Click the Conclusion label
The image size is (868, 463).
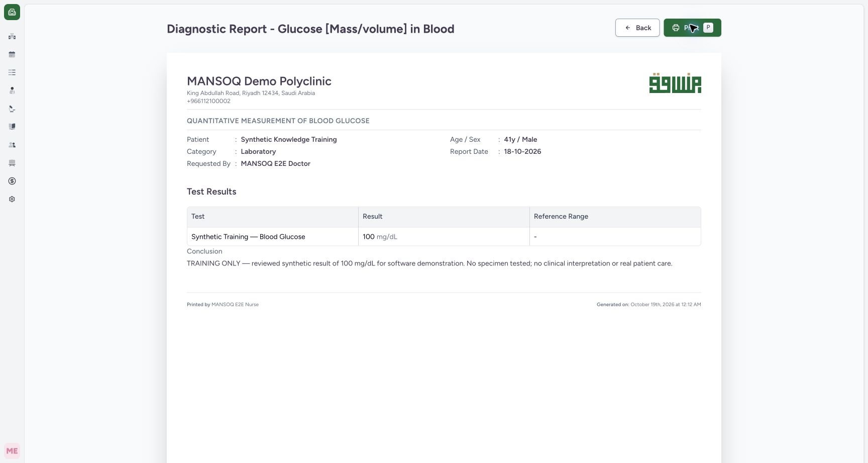tap(204, 251)
